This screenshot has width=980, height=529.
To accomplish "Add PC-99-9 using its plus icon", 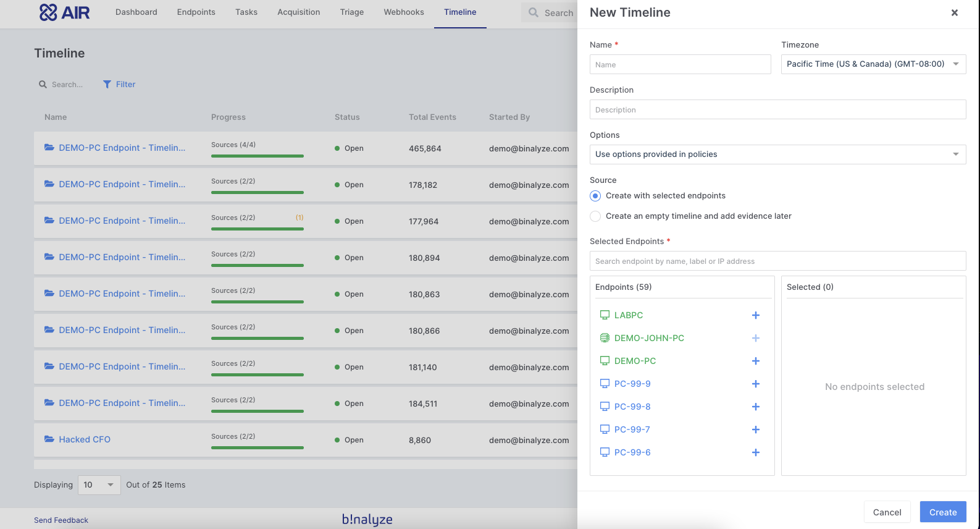I will click(755, 384).
